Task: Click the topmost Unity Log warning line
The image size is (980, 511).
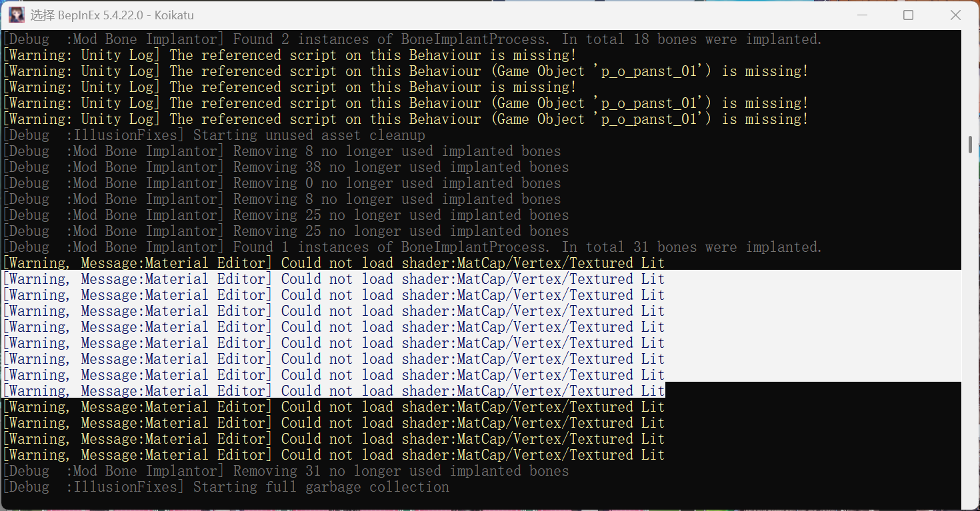Action: [372, 55]
